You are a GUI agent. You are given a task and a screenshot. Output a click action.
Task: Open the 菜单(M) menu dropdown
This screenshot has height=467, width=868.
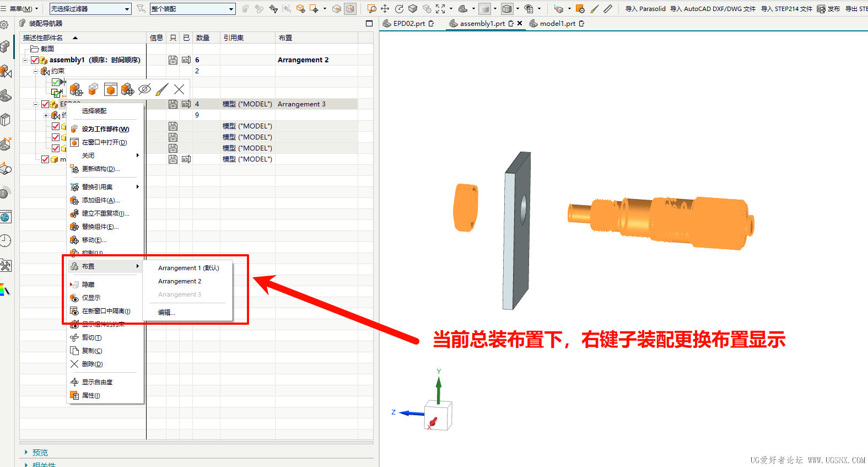point(20,9)
